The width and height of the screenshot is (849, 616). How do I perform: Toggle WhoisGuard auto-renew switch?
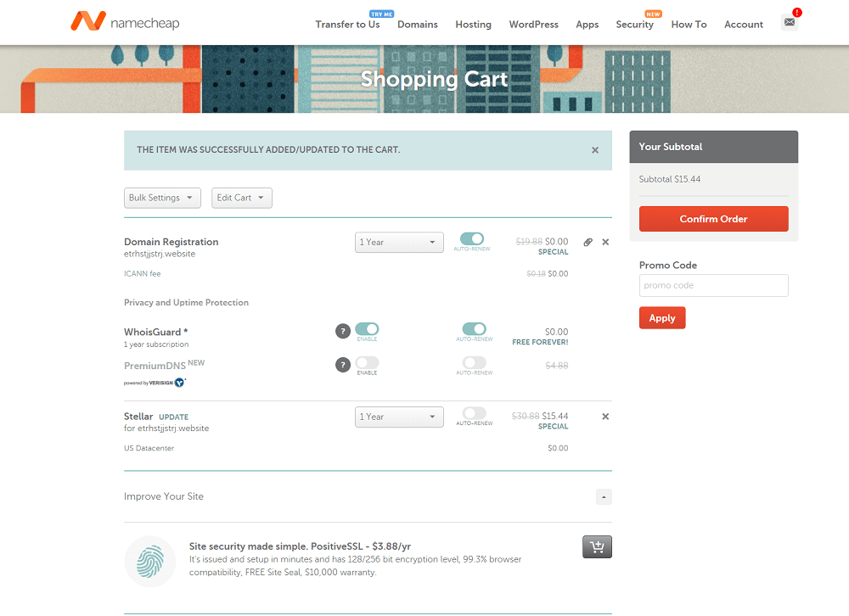475,329
